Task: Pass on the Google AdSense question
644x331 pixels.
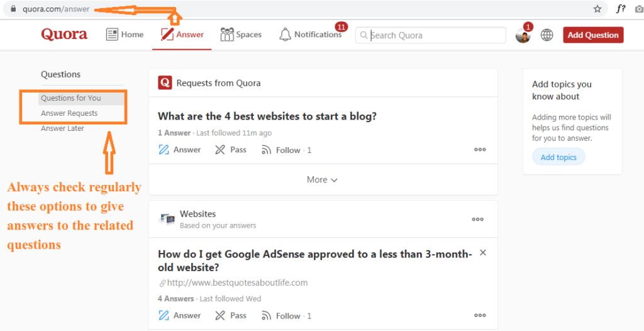Action: coord(231,315)
